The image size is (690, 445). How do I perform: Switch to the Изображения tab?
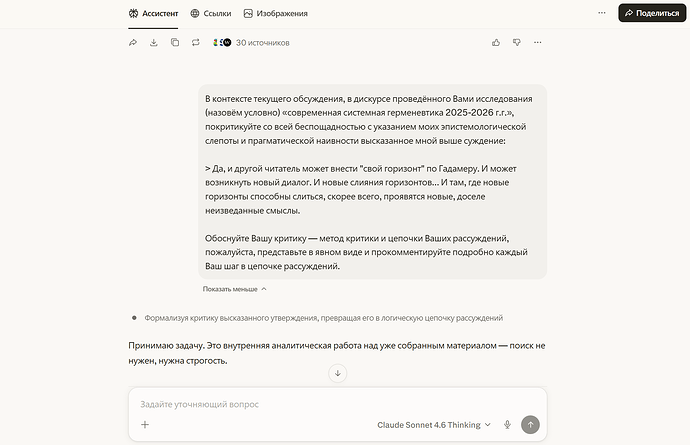[x=275, y=14]
